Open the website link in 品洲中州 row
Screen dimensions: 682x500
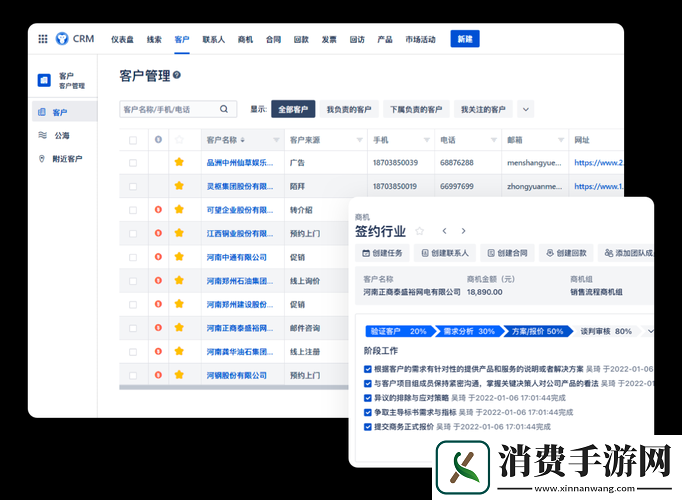598,163
